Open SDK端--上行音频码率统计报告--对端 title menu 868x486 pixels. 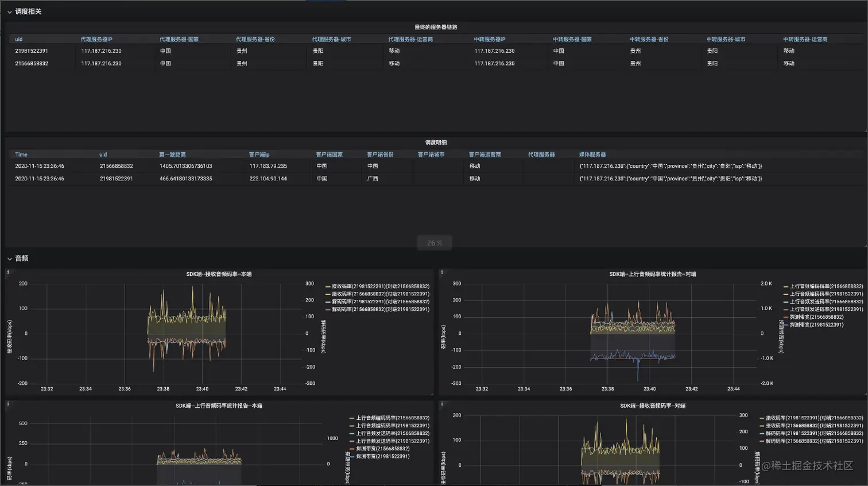[x=653, y=274]
